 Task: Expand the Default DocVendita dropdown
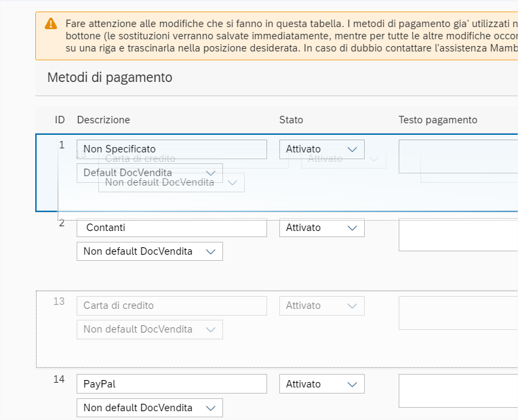pos(149,173)
